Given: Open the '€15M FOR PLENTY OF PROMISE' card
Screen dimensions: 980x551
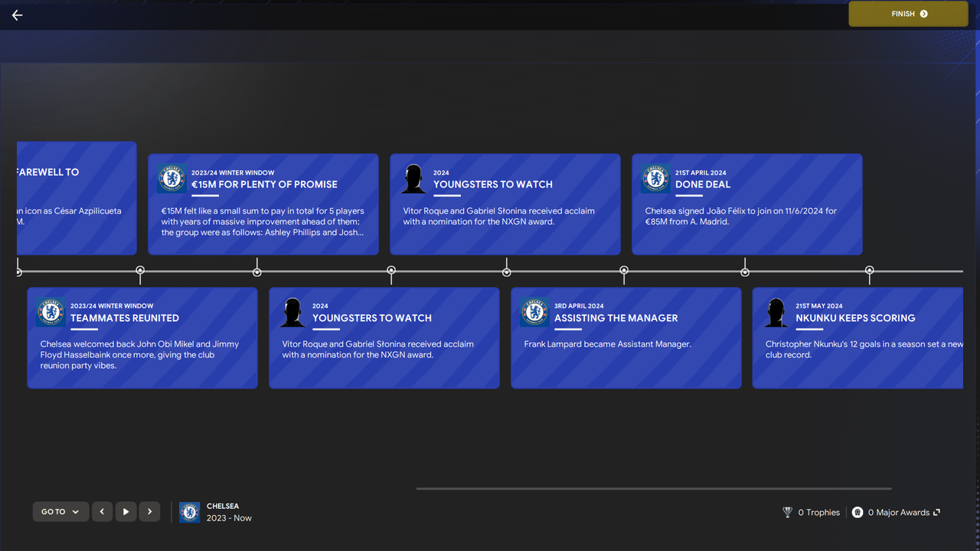Looking at the screenshot, I should (263, 204).
